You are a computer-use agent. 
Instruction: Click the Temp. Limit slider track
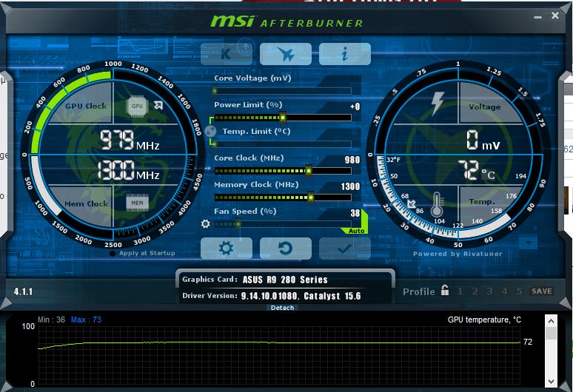(x=283, y=144)
